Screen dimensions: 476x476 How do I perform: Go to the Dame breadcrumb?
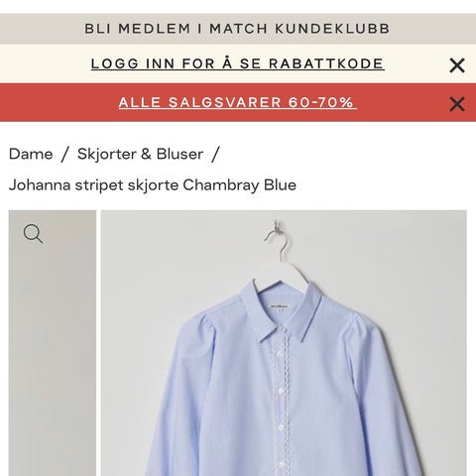[x=31, y=154]
